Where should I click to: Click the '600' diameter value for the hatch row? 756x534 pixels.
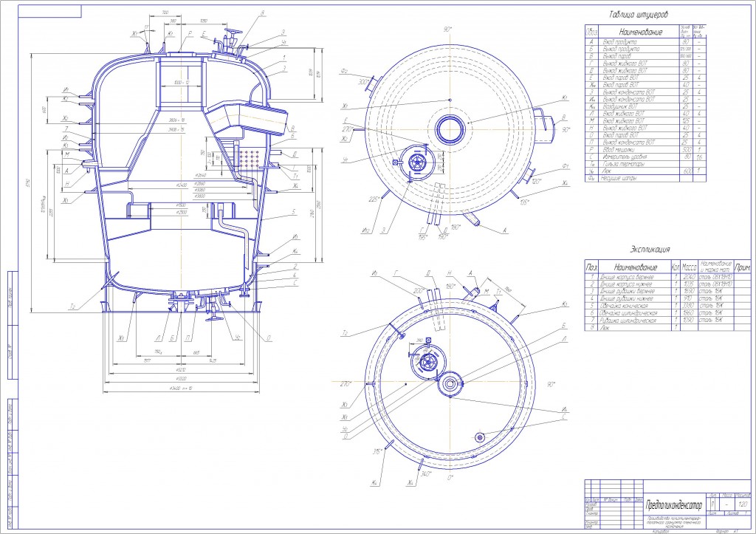[x=687, y=171]
